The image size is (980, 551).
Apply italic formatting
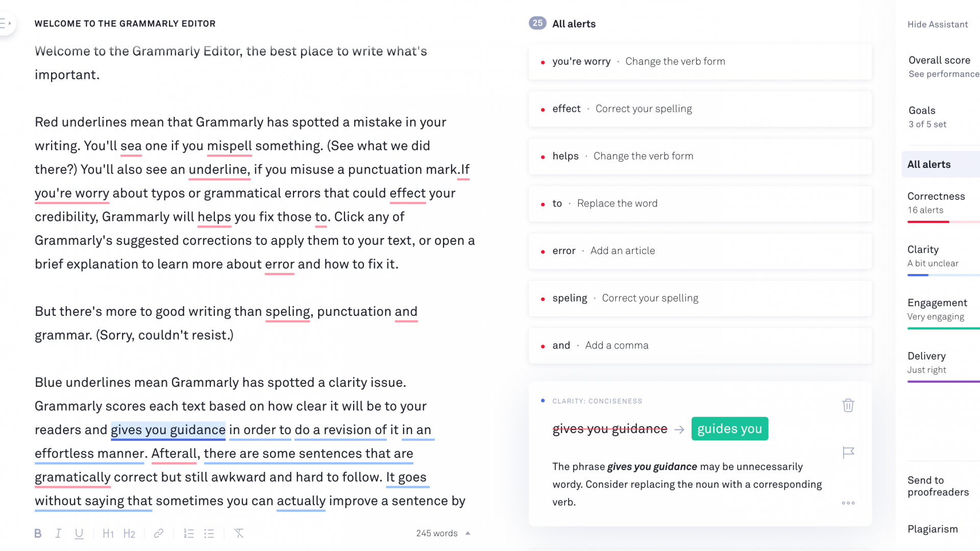(x=58, y=533)
